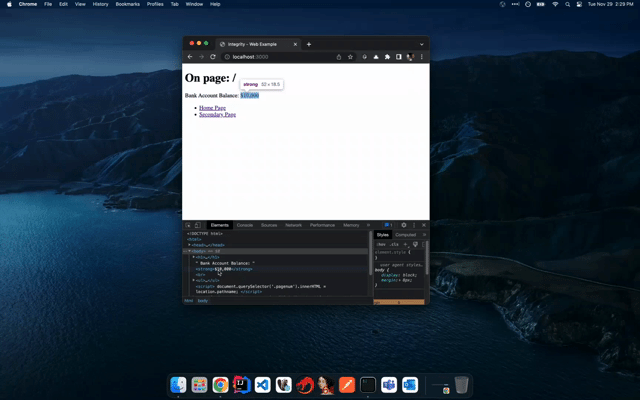Select the Computed pane tab
640x400 pixels.
click(x=405, y=235)
